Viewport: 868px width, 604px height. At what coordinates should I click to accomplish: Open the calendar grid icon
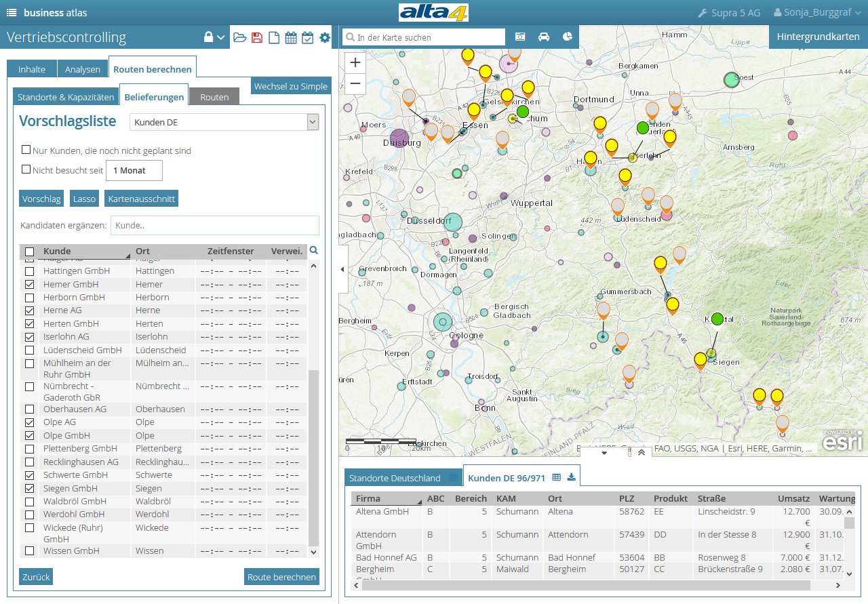[291, 38]
